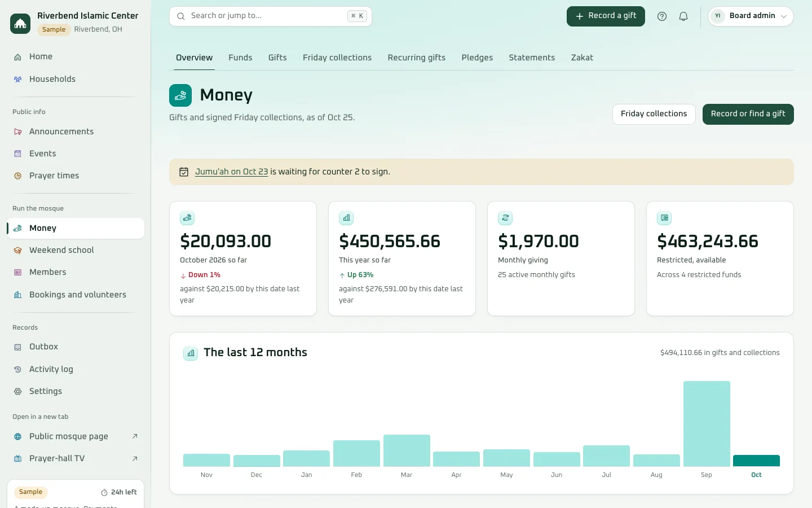812x508 pixels.
Task: Click Across 4 restricted funds text
Action: (x=699, y=275)
